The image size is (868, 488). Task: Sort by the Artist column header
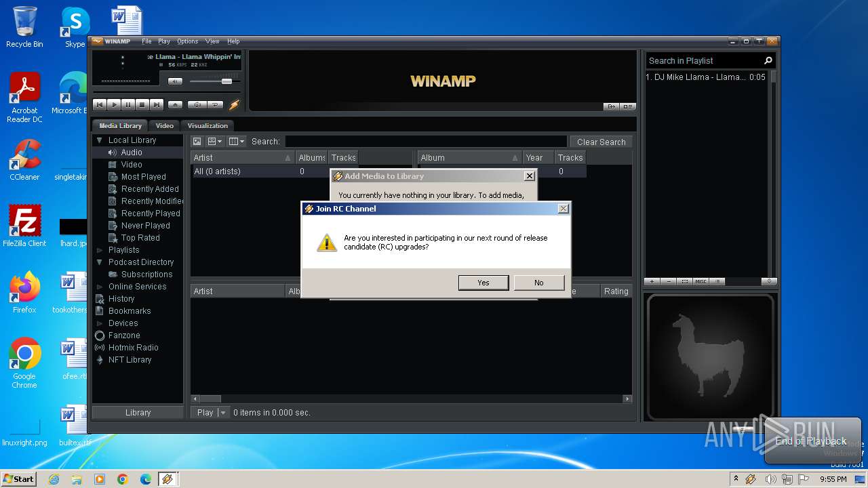tap(243, 158)
